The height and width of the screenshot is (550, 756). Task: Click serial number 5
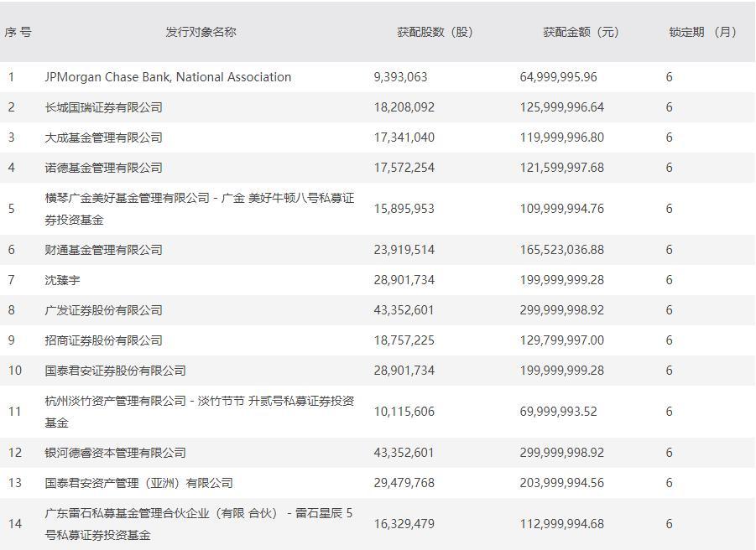point(12,209)
